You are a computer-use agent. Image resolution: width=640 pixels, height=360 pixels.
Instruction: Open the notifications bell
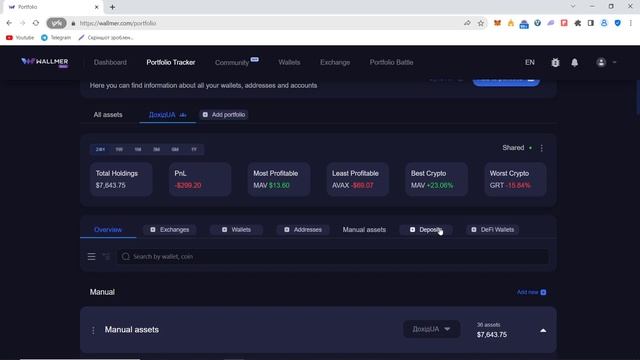[x=574, y=62]
